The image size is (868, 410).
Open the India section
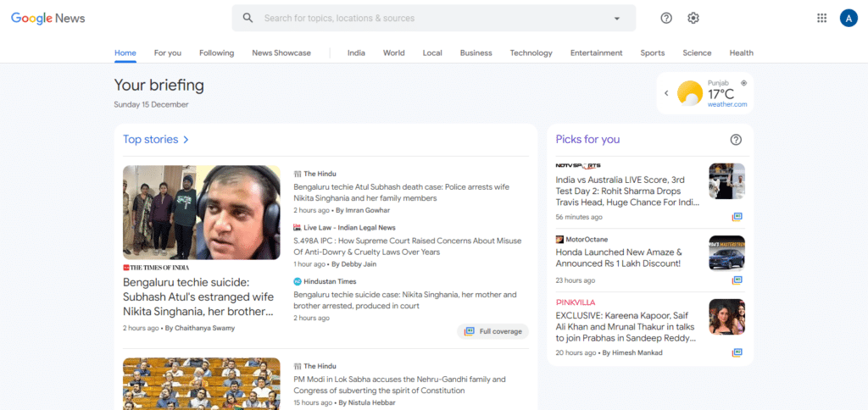[x=356, y=53]
